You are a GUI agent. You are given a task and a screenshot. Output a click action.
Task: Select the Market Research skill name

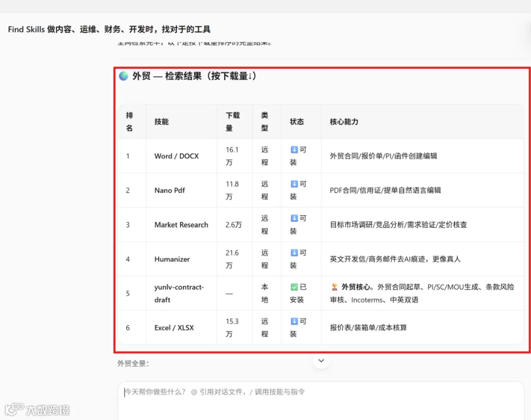[x=181, y=225]
